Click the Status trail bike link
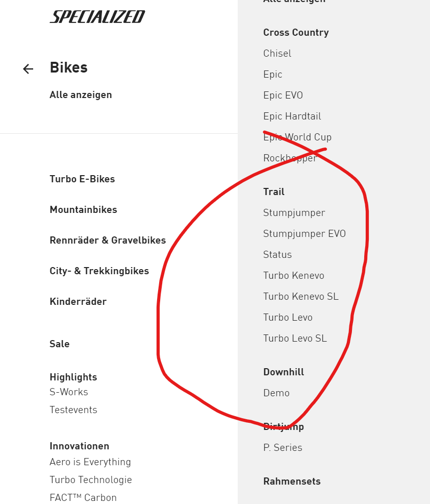Viewport: 430px width, 504px height. coord(277,255)
